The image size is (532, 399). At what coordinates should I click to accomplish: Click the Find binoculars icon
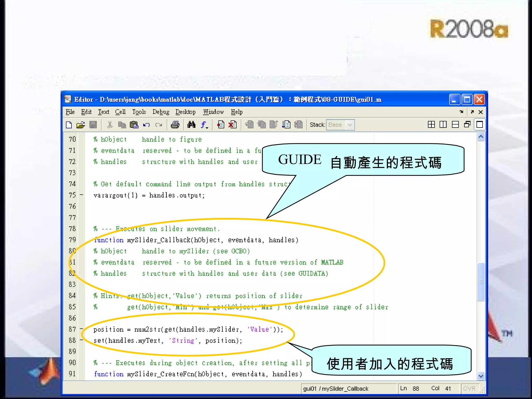coord(191,125)
